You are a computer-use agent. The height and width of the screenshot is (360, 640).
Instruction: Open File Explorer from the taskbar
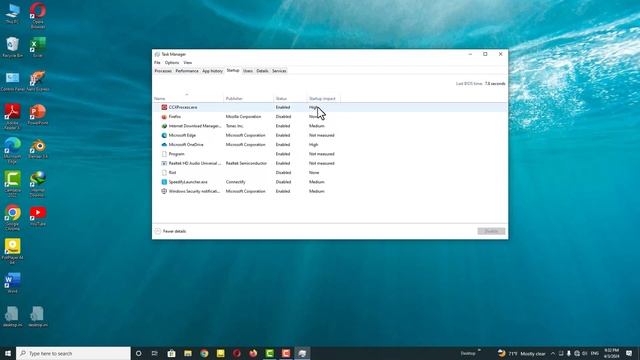(188, 353)
